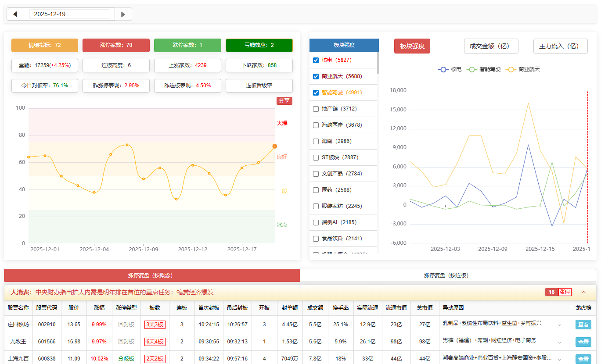601x364 pixels.
Task: Toggle 智能驾驶 legend marker in chart
Action: (472, 69)
